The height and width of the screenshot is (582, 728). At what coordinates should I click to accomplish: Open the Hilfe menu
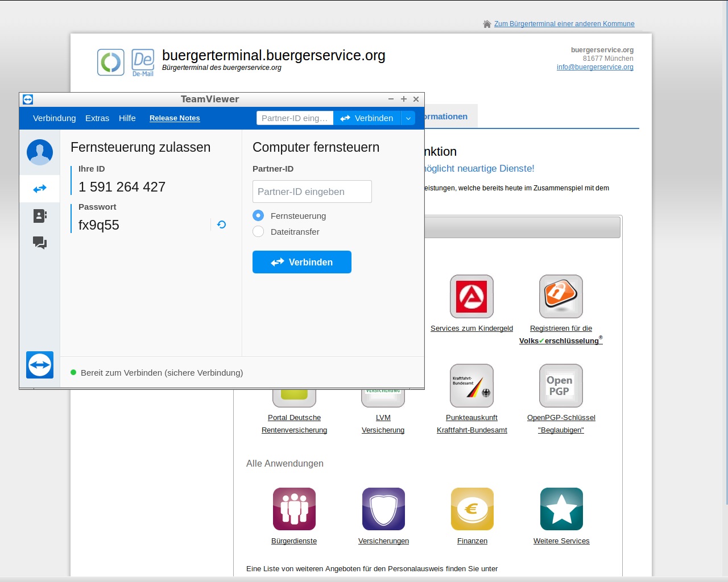click(127, 118)
